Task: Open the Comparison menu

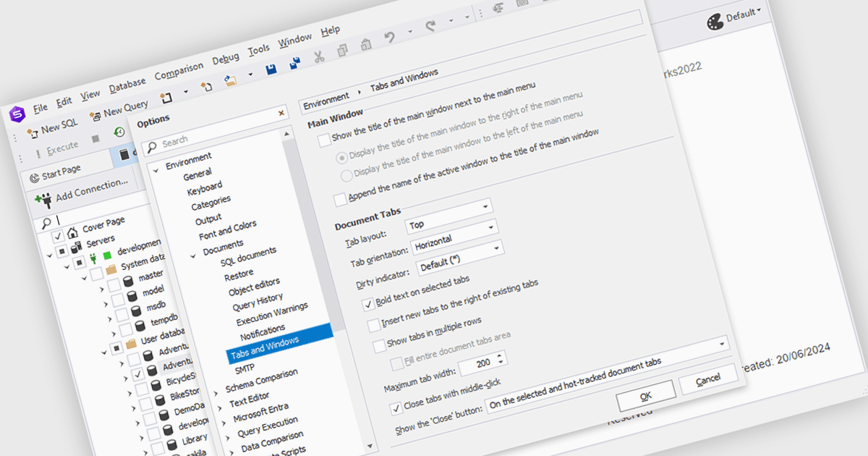Action: pyautogui.click(x=179, y=72)
